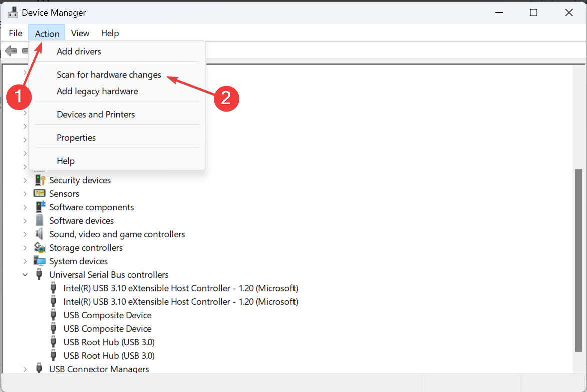Viewport: 587px width, 392px height.
Task: Select the Software components label
Action: coord(91,207)
